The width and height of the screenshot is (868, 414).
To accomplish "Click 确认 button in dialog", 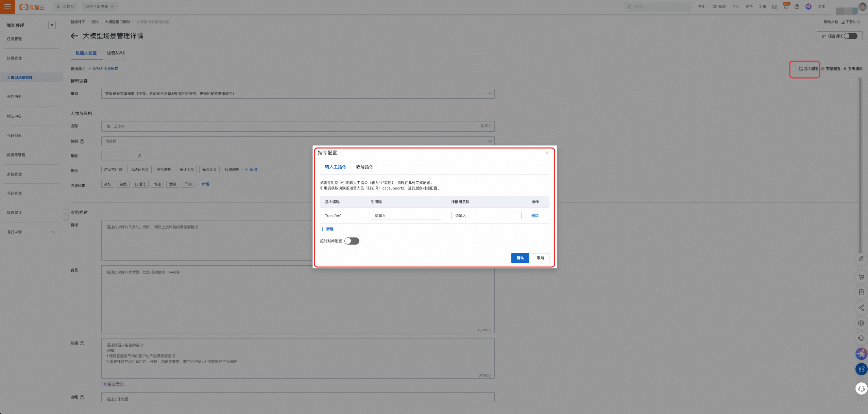I will [520, 258].
